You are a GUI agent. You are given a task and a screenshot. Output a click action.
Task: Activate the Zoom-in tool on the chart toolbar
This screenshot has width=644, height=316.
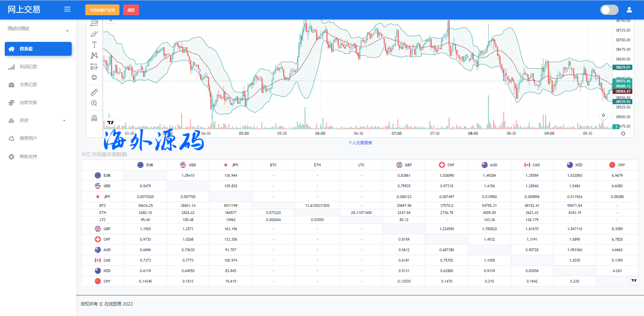[94, 103]
